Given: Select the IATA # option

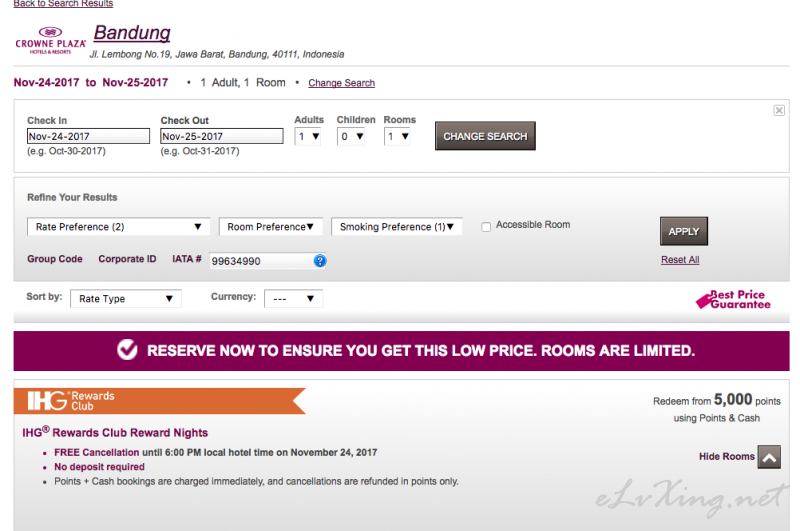Looking at the screenshot, I should click(187, 259).
